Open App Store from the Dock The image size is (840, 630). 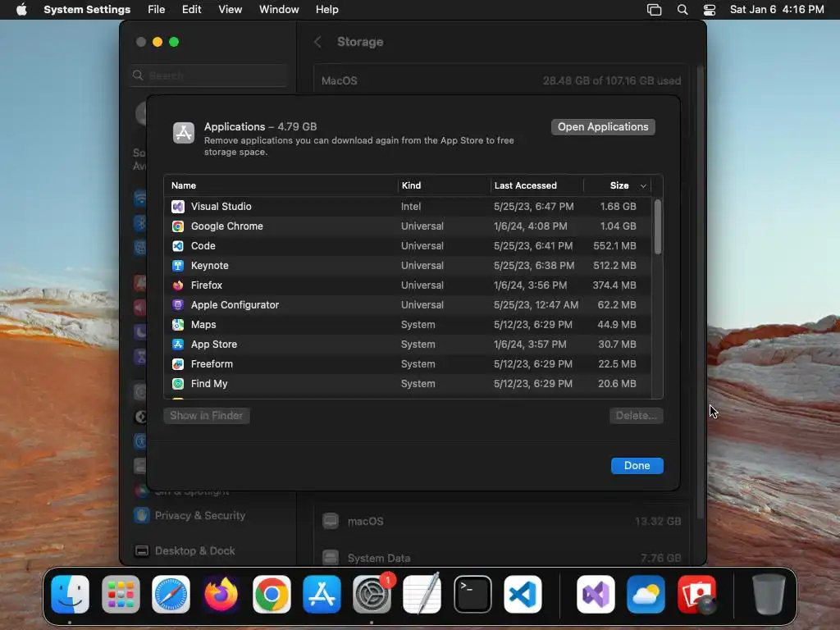pyautogui.click(x=322, y=594)
